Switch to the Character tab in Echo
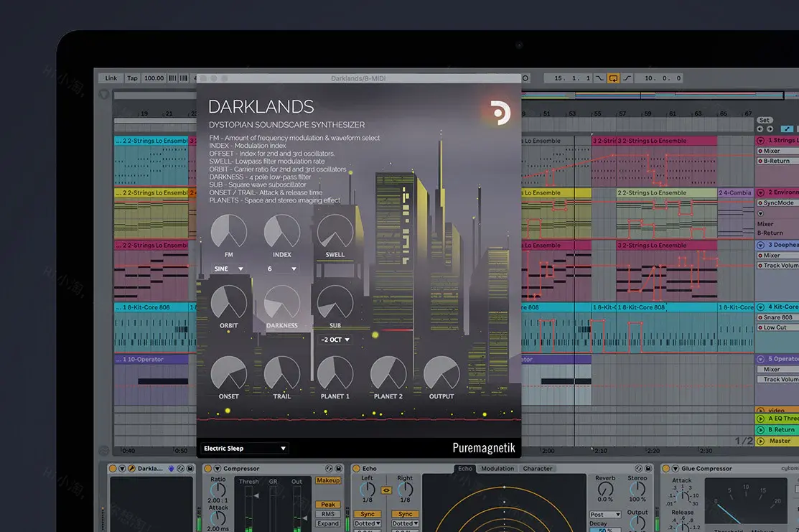Viewport: 799px width, 532px height. pos(538,469)
